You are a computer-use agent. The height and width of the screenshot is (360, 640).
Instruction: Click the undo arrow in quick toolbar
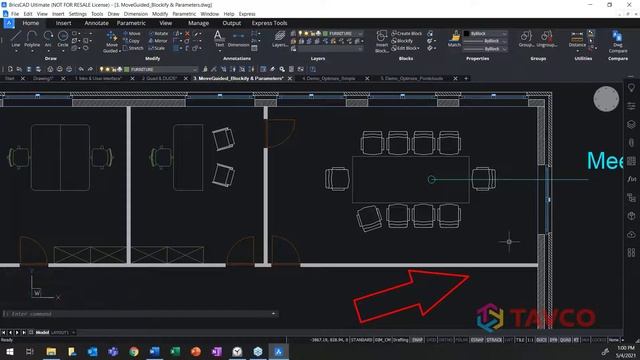(x=81, y=69)
